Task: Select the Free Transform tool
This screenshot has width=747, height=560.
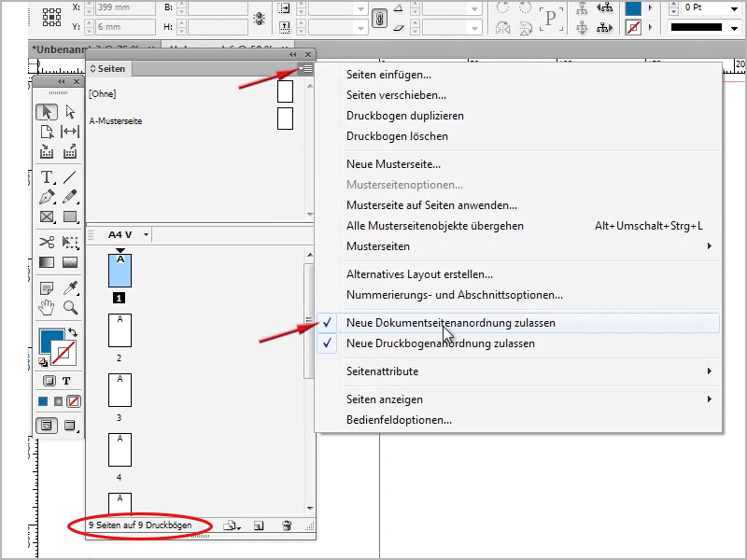Action: click(x=70, y=242)
